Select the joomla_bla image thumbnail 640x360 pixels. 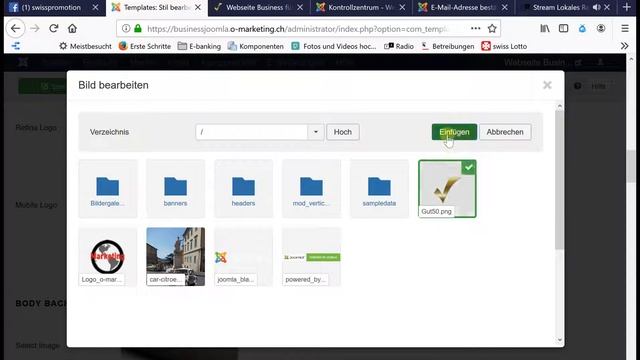[243, 257]
